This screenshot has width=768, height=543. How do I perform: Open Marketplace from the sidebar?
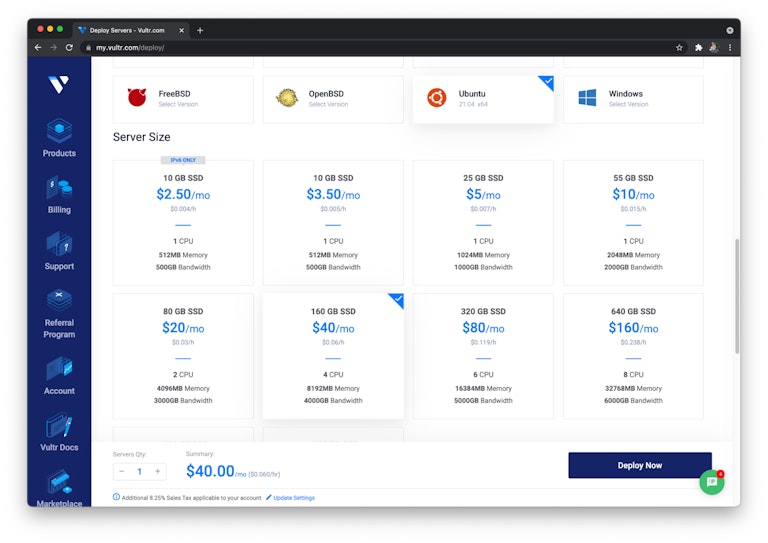[x=59, y=488]
